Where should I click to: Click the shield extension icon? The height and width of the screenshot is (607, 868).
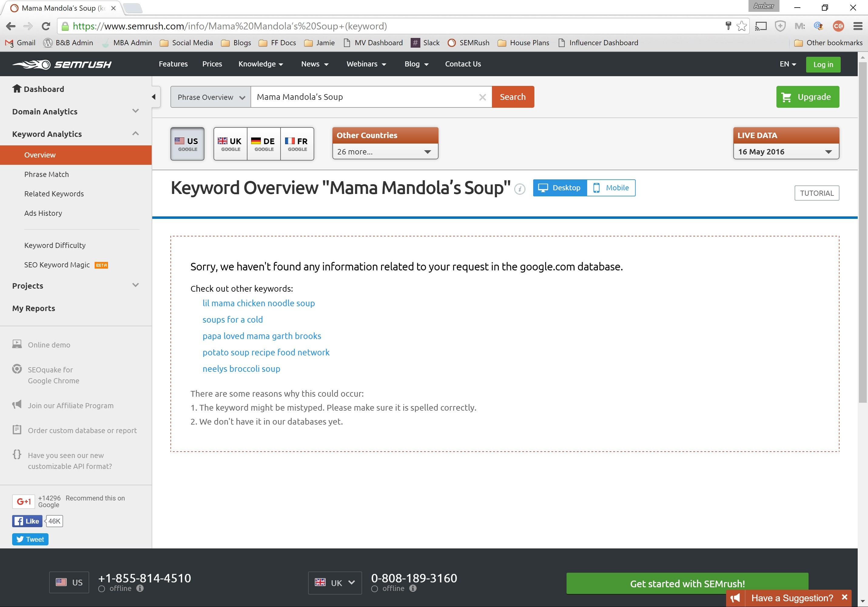tap(780, 26)
